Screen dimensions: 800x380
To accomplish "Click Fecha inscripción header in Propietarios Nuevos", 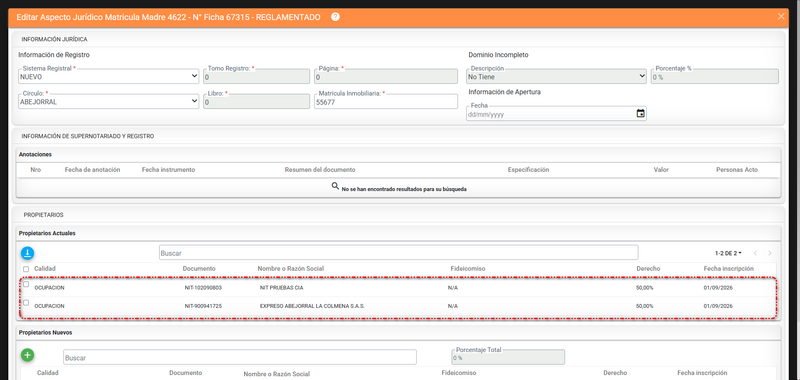I will [x=702, y=373].
